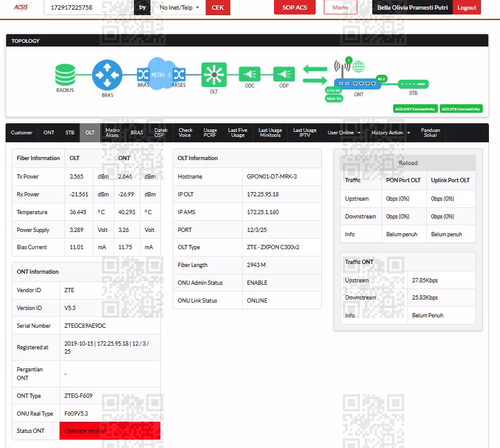This screenshot has height=448, width=500.
Task: Open the Last Five Usage tab
Action: point(238,133)
